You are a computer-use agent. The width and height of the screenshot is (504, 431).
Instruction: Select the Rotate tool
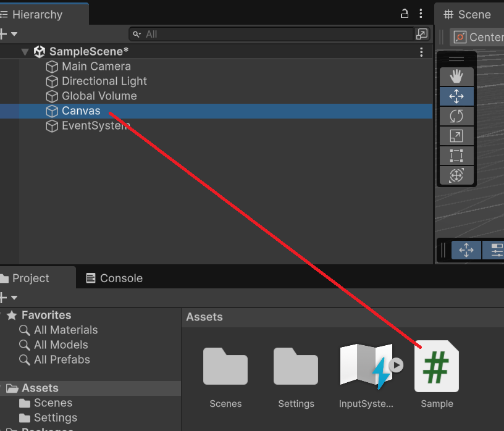point(456,116)
